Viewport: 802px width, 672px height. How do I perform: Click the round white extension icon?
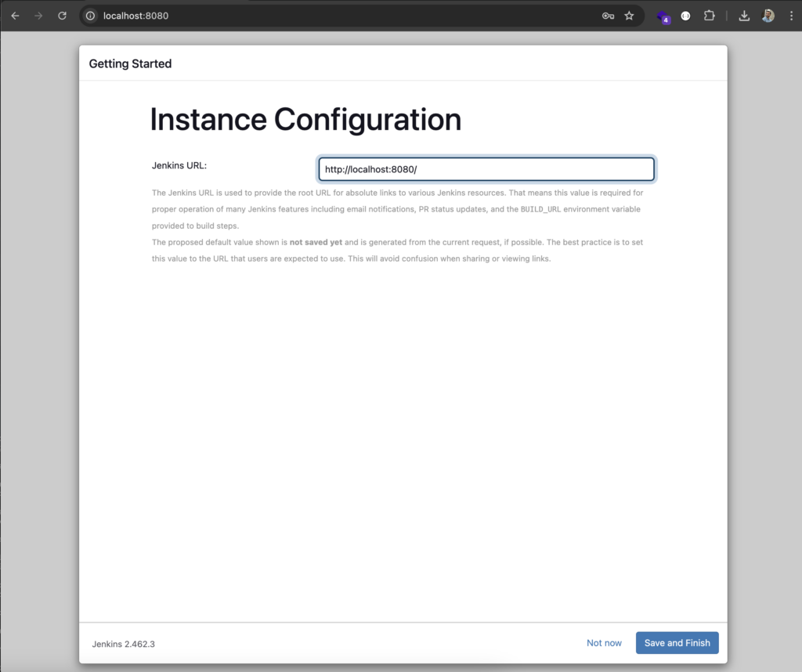(686, 16)
